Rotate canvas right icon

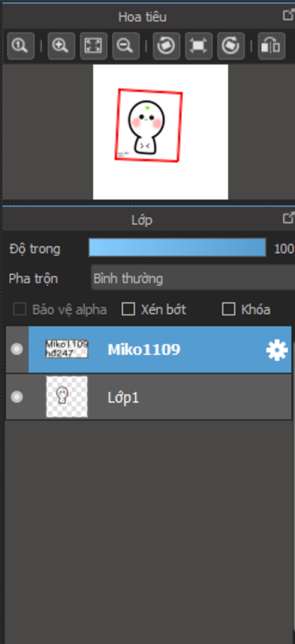click(x=231, y=46)
